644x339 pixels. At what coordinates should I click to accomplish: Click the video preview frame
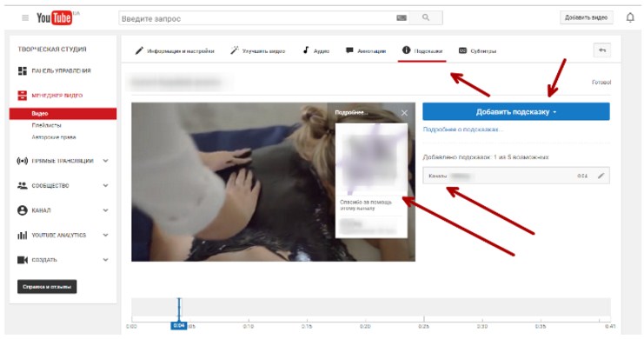pos(273,182)
